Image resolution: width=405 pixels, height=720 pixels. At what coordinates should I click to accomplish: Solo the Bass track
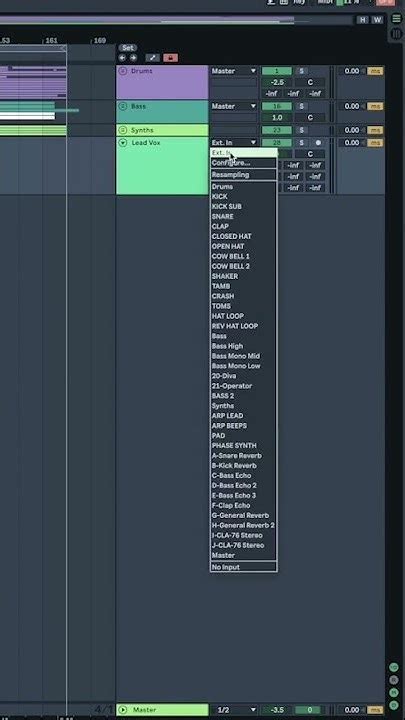(x=301, y=107)
